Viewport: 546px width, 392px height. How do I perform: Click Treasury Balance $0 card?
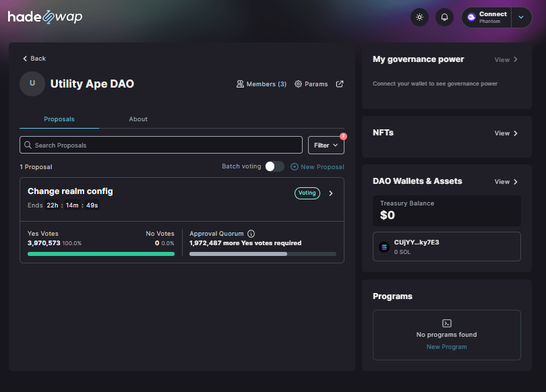coord(447,211)
